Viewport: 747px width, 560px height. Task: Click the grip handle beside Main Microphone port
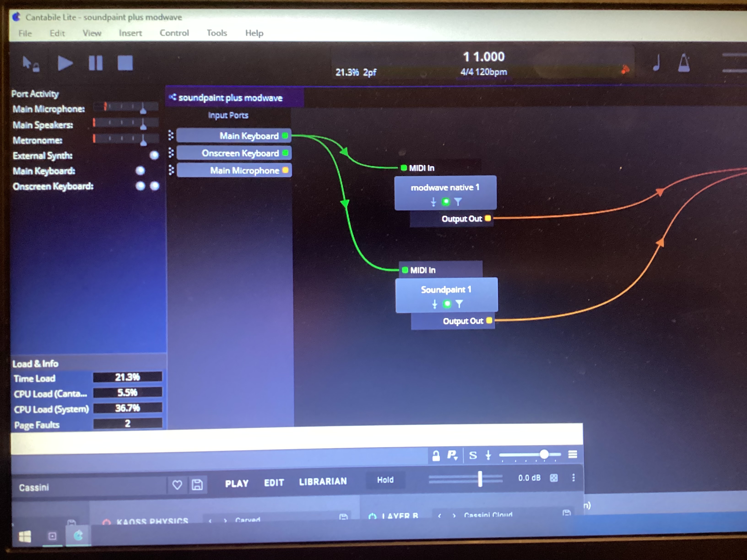tap(171, 170)
